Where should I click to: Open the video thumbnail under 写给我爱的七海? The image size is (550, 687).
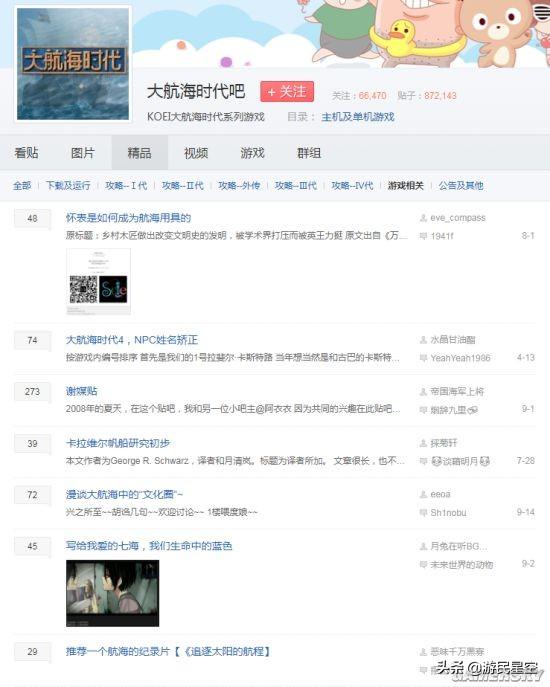coord(113,593)
